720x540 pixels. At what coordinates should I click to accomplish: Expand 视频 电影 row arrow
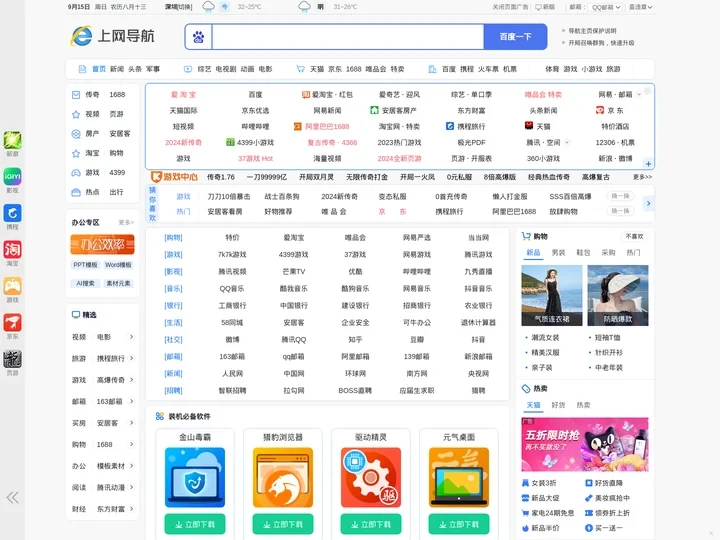click(x=131, y=337)
